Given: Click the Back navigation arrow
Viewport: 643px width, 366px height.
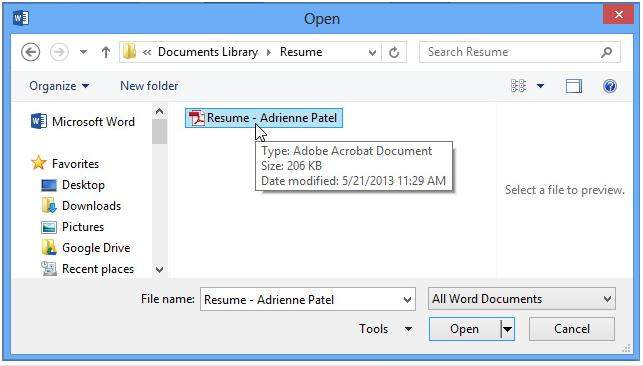Looking at the screenshot, I should click(30, 52).
